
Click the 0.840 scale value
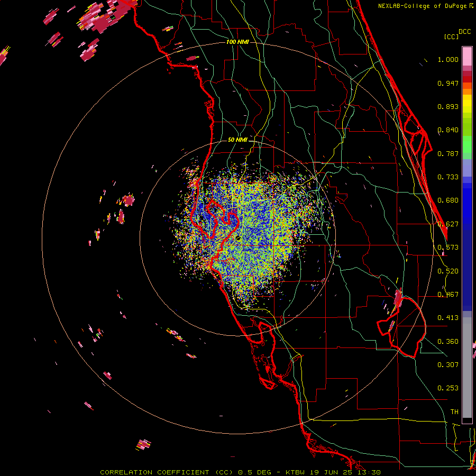click(x=448, y=130)
